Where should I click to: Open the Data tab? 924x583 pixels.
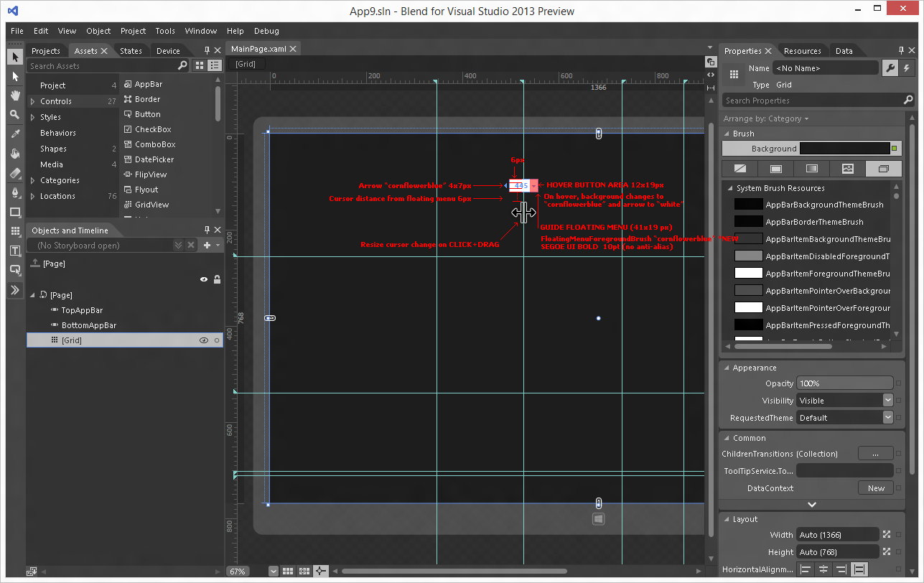(844, 51)
